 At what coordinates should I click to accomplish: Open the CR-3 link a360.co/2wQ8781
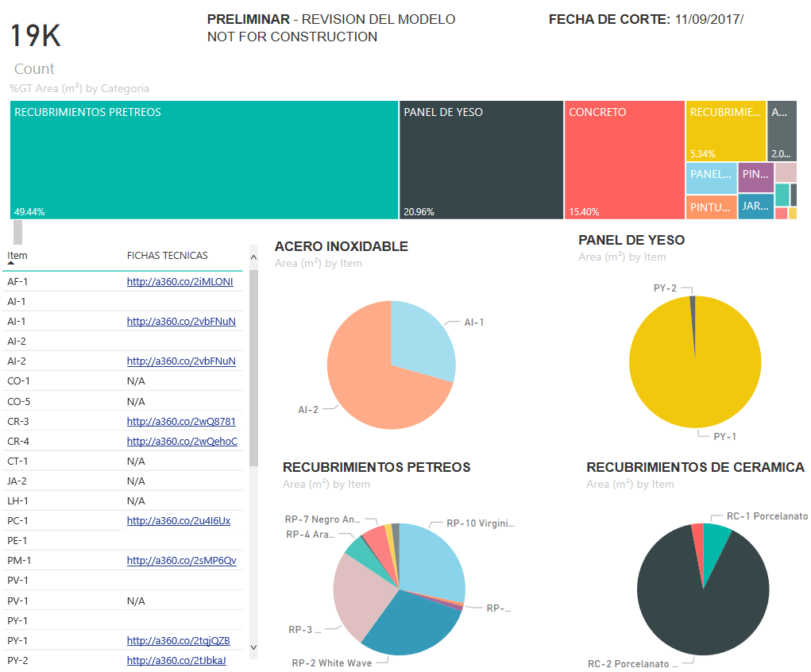181,421
